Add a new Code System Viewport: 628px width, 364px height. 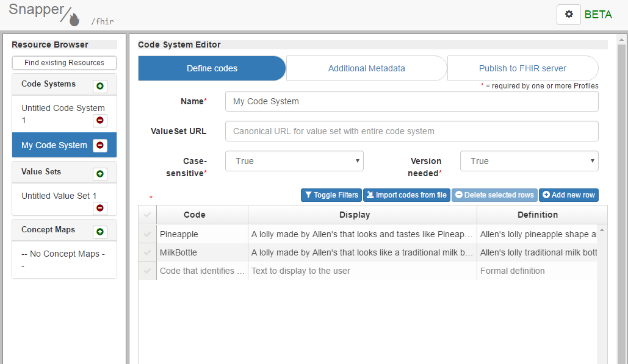(x=100, y=87)
